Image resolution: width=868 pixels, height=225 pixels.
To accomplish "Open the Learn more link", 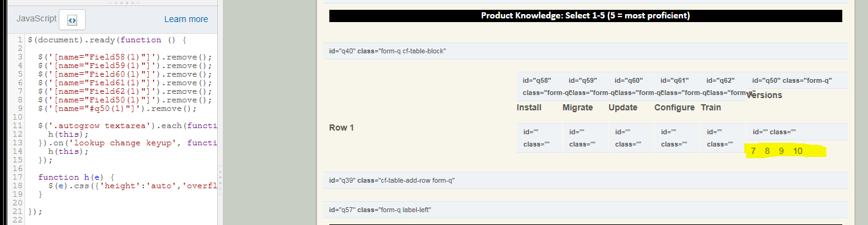I will pos(186,19).
